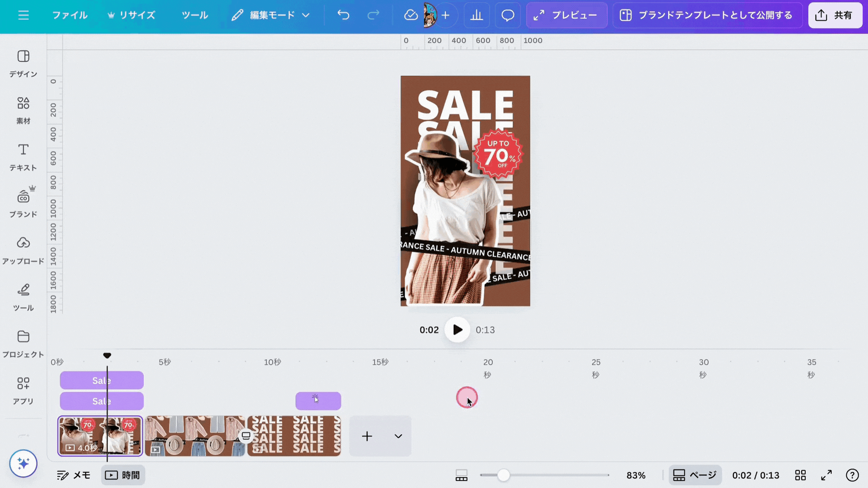
Task: Open the analytics bar chart icon
Action: [x=476, y=15]
